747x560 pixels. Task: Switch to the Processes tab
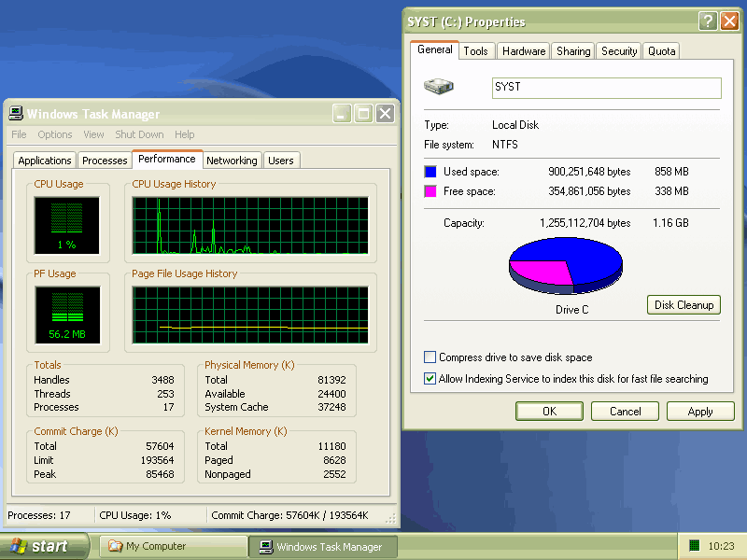click(x=105, y=161)
